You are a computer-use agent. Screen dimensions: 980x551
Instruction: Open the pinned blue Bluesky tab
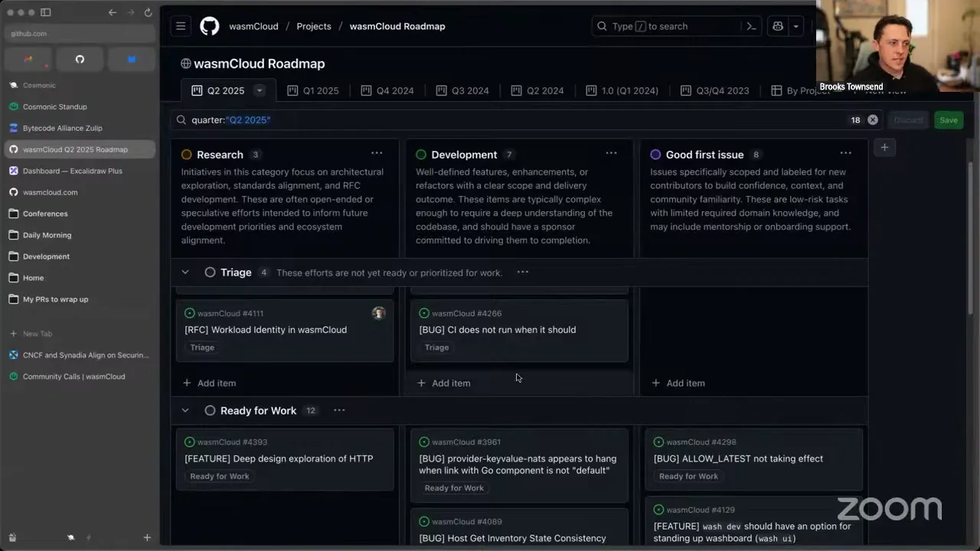coord(131,59)
